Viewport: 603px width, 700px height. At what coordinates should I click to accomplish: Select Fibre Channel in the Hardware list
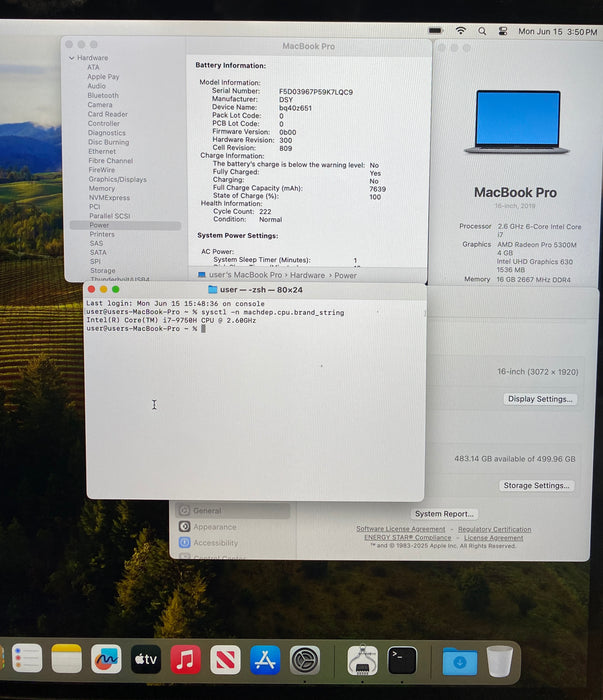click(x=111, y=161)
